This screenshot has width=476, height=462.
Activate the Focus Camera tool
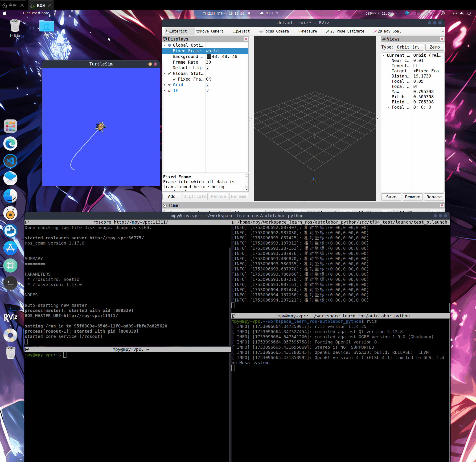(x=274, y=31)
